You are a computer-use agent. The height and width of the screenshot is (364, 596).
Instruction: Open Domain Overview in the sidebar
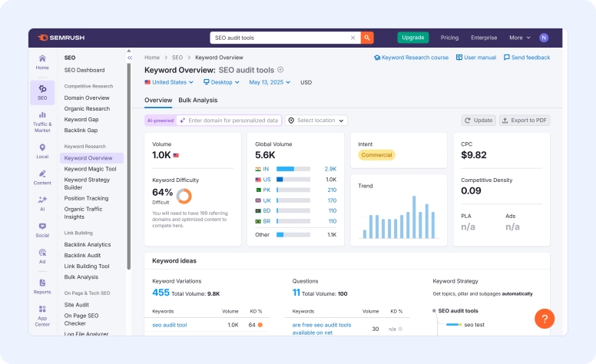(x=87, y=98)
